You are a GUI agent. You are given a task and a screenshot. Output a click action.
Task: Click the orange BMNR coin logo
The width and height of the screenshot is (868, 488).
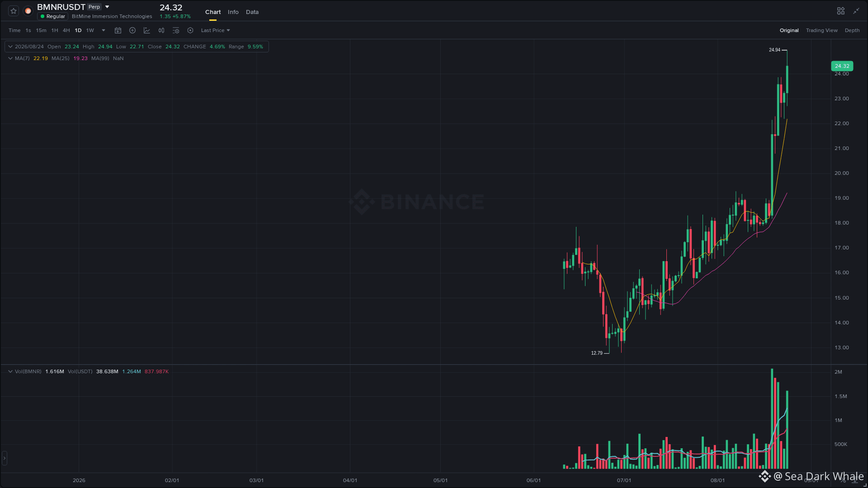coord(28,11)
